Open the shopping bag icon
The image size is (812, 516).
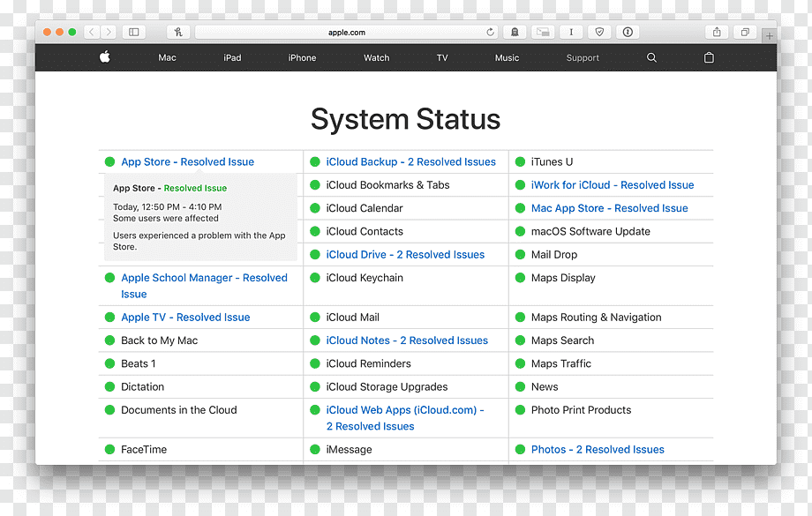(709, 57)
